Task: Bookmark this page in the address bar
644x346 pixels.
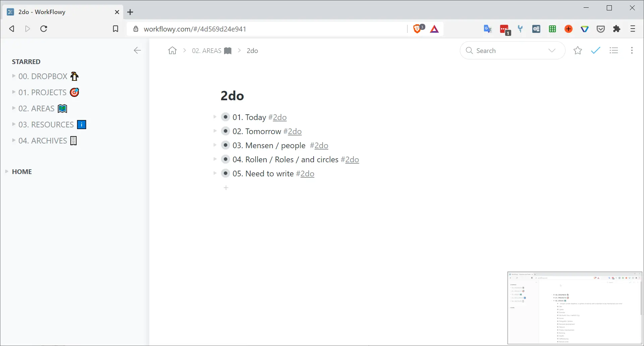Action: tap(115, 29)
